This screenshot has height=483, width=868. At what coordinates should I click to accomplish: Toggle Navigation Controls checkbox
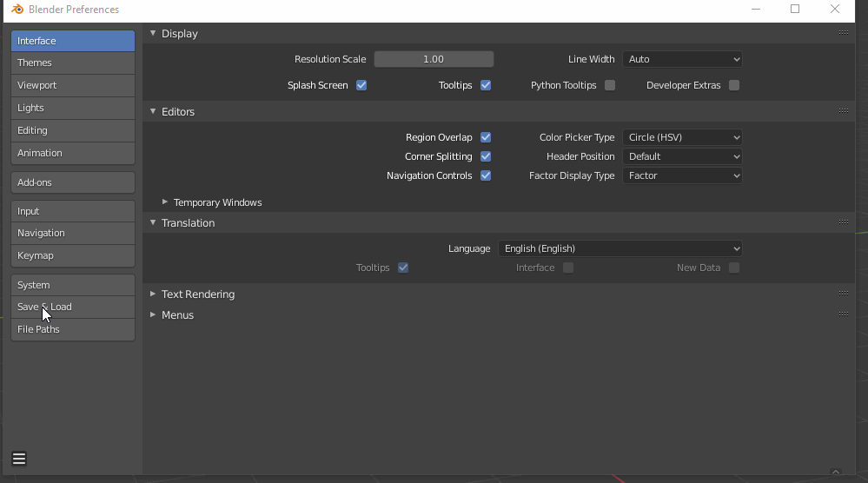click(486, 176)
